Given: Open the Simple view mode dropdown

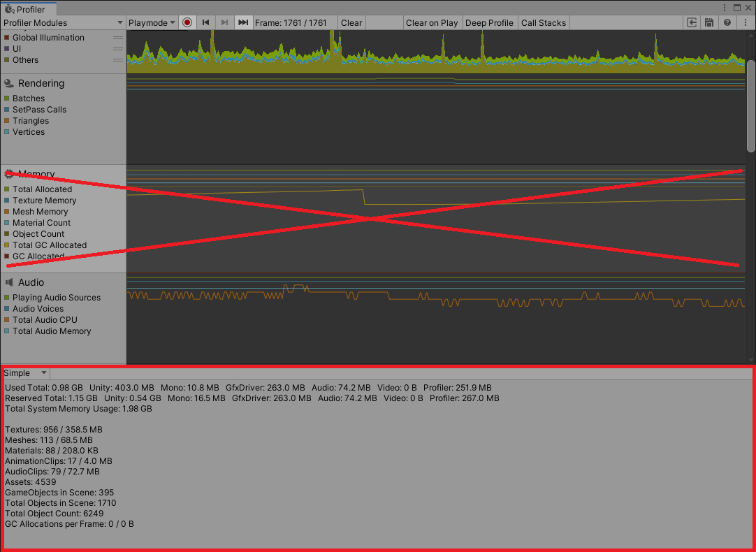Looking at the screenshot, I should coord(25,373).
